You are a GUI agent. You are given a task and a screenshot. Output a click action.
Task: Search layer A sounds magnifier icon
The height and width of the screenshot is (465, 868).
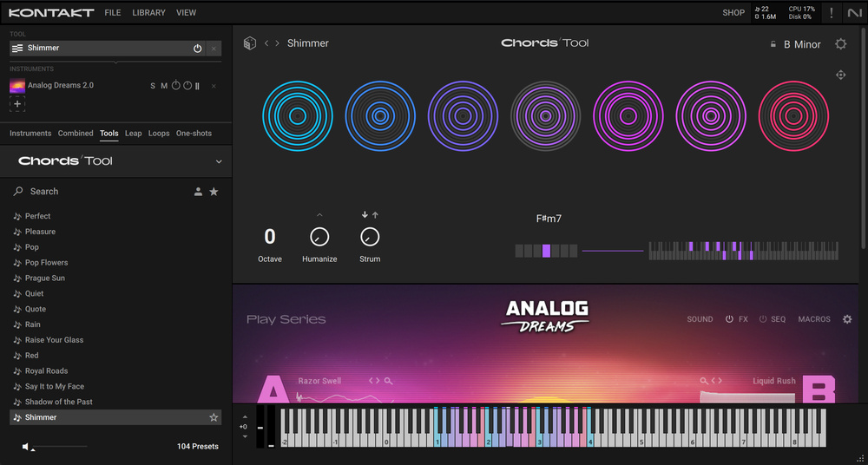coord(389,381)
